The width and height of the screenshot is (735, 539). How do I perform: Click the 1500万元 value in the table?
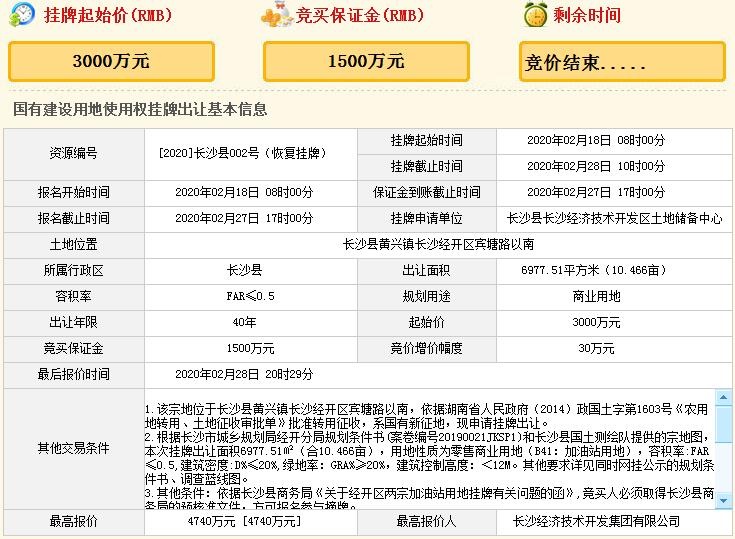coord(250,348)
